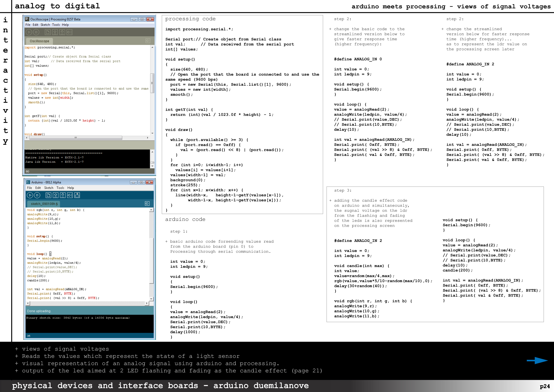Image resolution: width=554 pixels, height=392 pixels.
Task: Click the Run button in Processing toolbar
Action: tap(29, 32)
